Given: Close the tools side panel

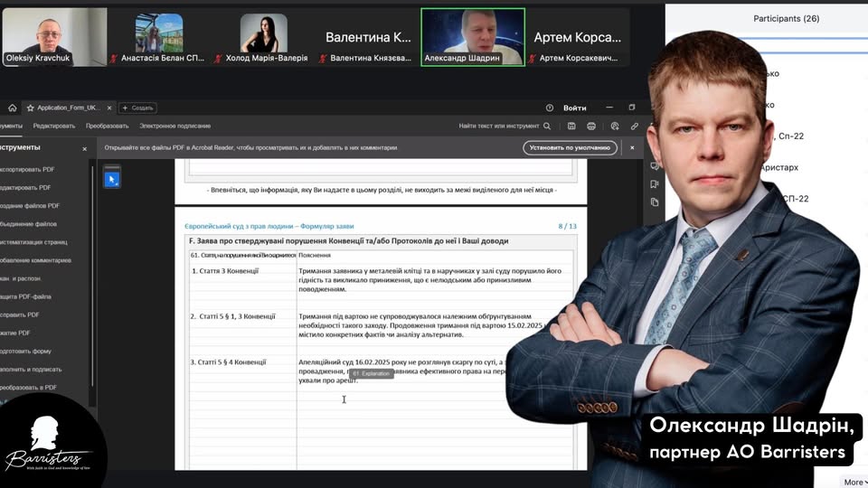Looking at the screenshot, I should click(x=85, y=148).
